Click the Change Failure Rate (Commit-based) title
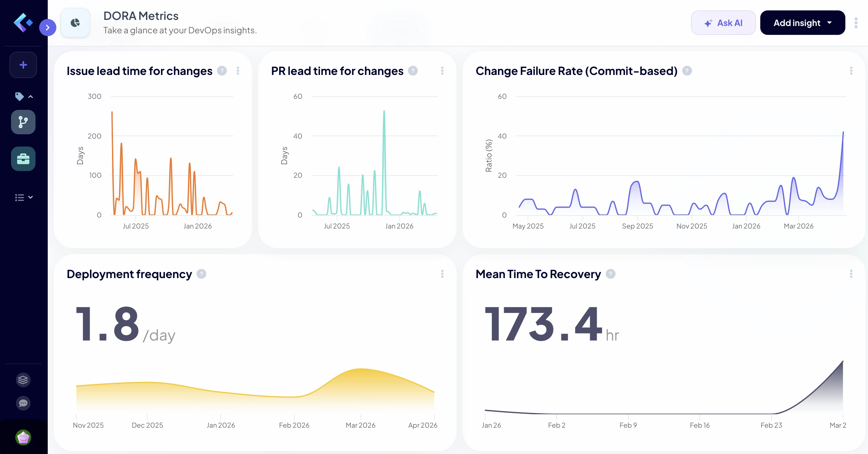This screenshot has width=868, height=454. pos(577,71)
